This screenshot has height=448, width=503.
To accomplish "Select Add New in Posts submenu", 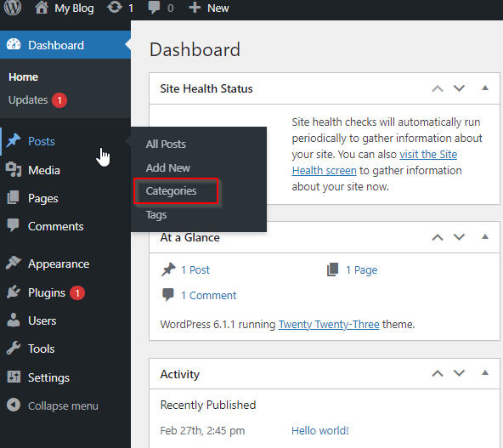I will [167, 167].
